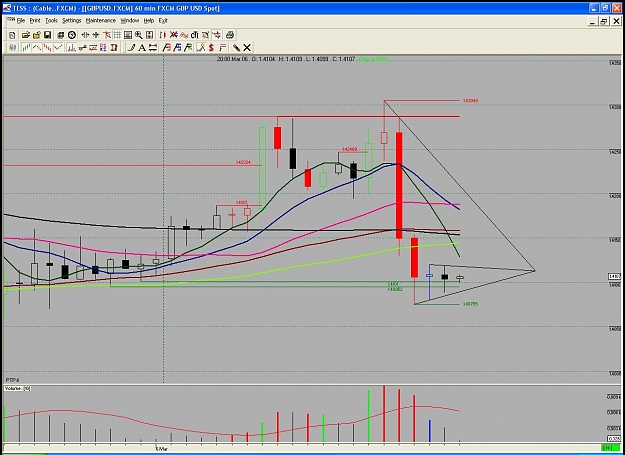Click the walking person figure icon
The height and width of the screenshot is (455, 625).
(x=200, y=48)
